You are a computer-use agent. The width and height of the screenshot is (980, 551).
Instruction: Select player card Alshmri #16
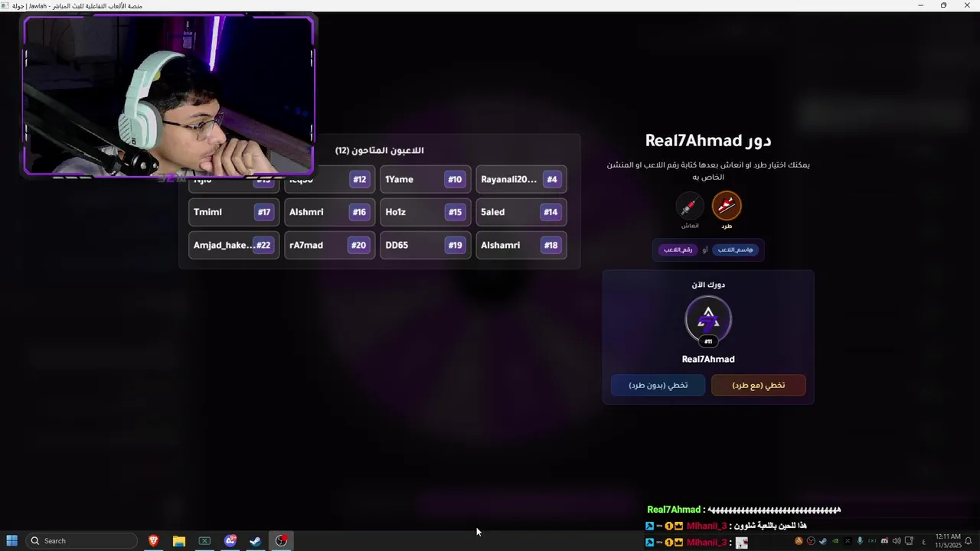[x=330, y=212]
